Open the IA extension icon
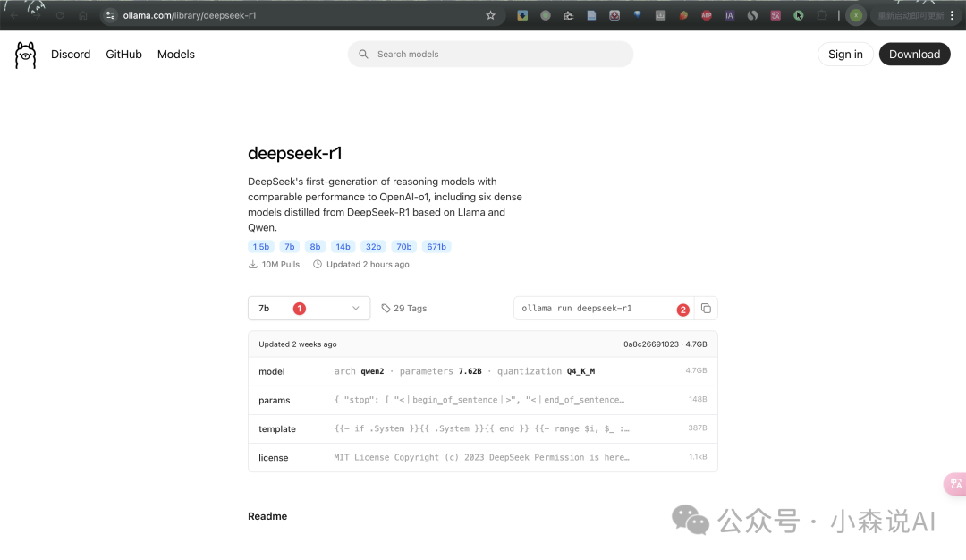This screenshot has height=560, width=966. click(x=730, y=15)
